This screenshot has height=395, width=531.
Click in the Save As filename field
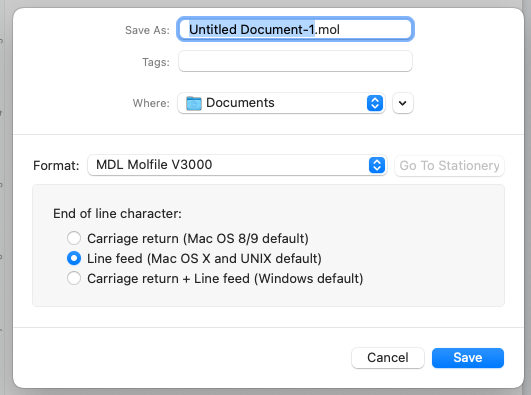295,29
